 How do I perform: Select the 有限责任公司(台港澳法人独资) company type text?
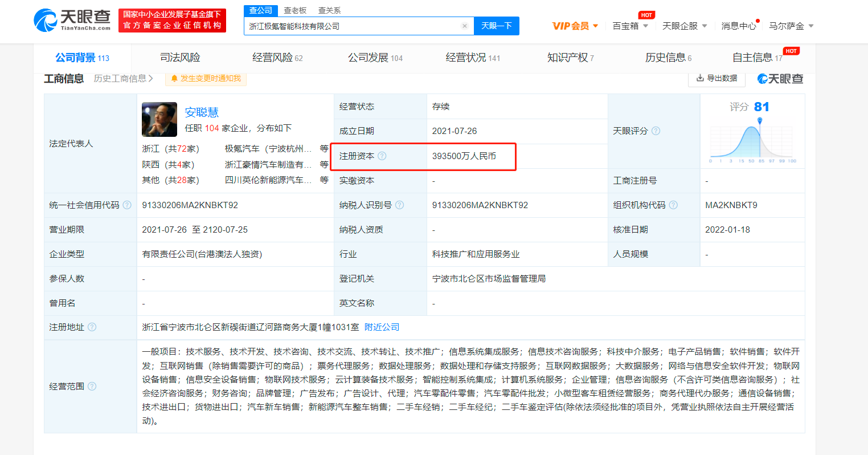[202, 254]
